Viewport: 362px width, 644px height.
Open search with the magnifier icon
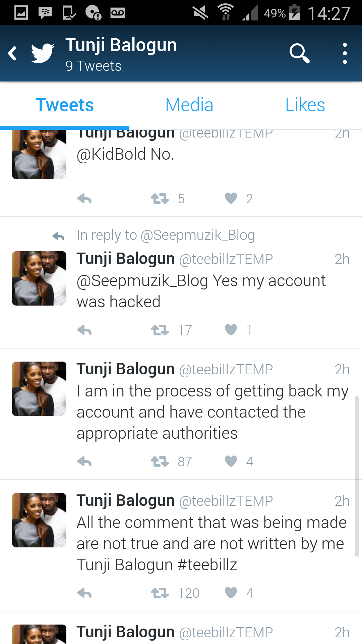coord(299,53)
